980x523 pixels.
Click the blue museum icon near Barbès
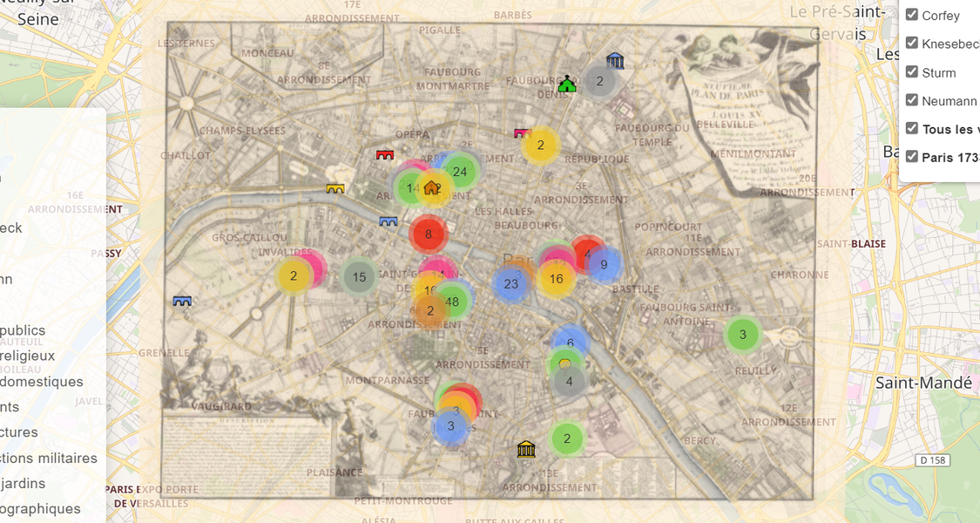(x=616, y=61)
